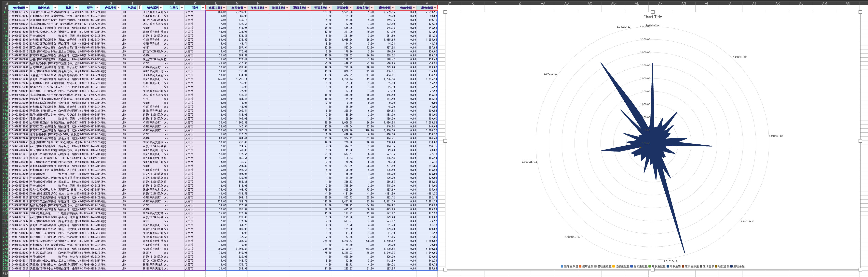The width and height of the screenshot is (868, 277).
Task: Open the filter dropdown for 型号 column
Action: click(x=97, y=7)
